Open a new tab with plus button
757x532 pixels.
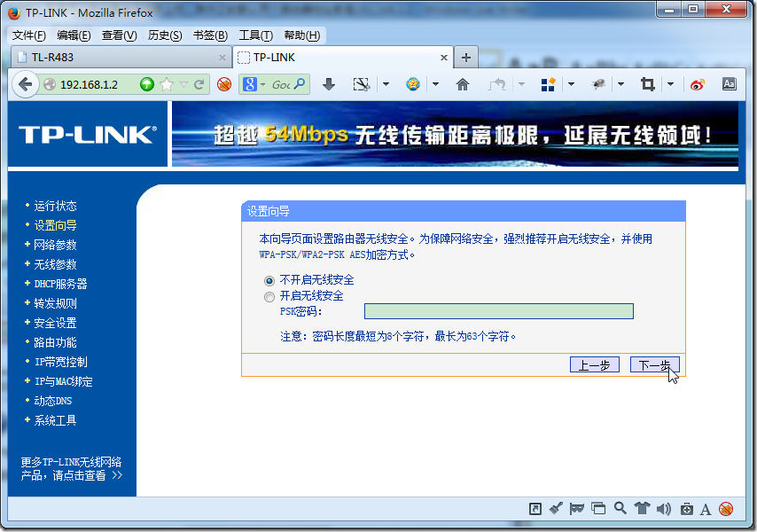coord(466,58)
